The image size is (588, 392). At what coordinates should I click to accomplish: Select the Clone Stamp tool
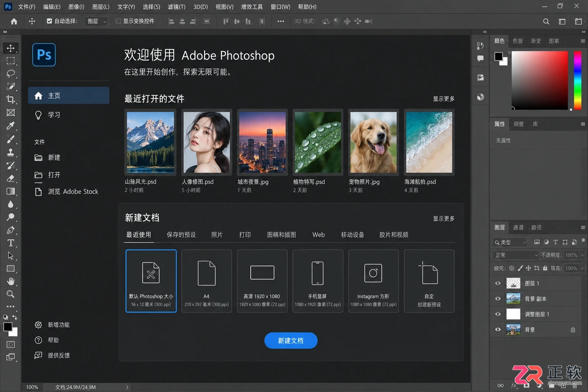(11, 152)
